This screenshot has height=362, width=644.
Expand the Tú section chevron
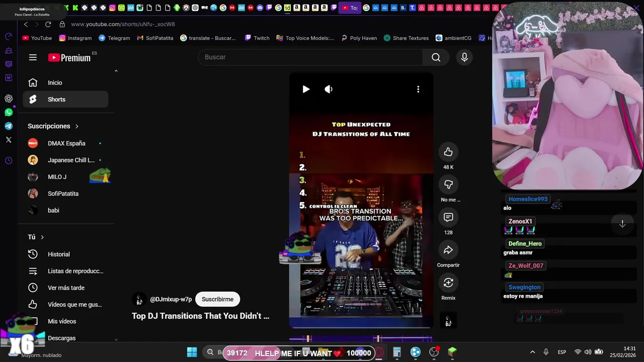42,237
